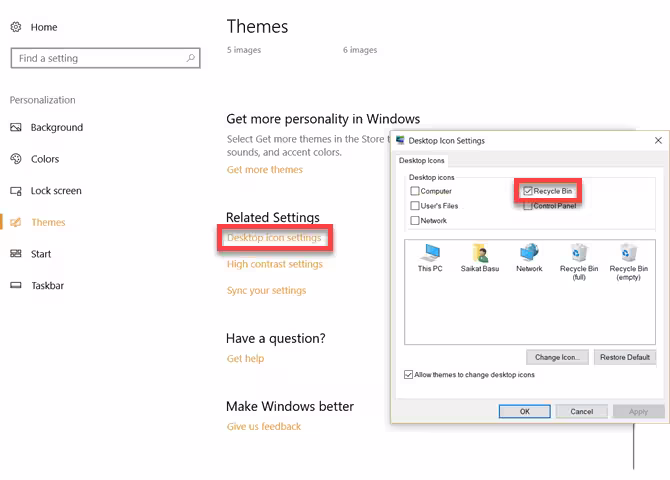Uncheck the Recycle Bin checkbox

(x=528, y=191)
